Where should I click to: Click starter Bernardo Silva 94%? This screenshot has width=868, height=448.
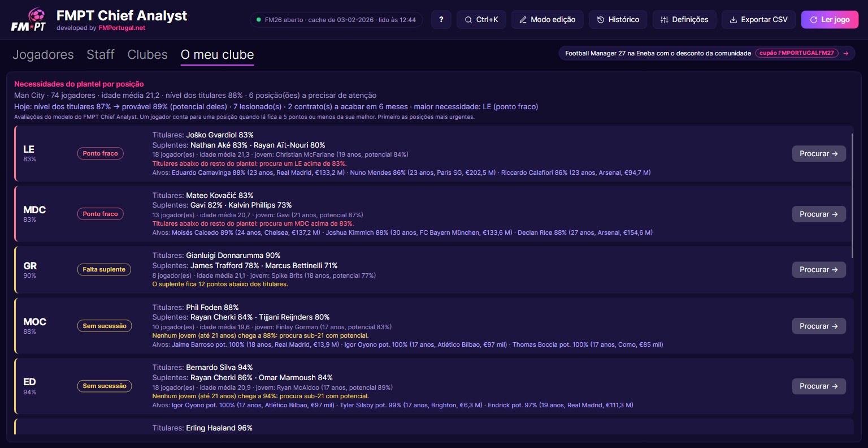click(219, 367)
